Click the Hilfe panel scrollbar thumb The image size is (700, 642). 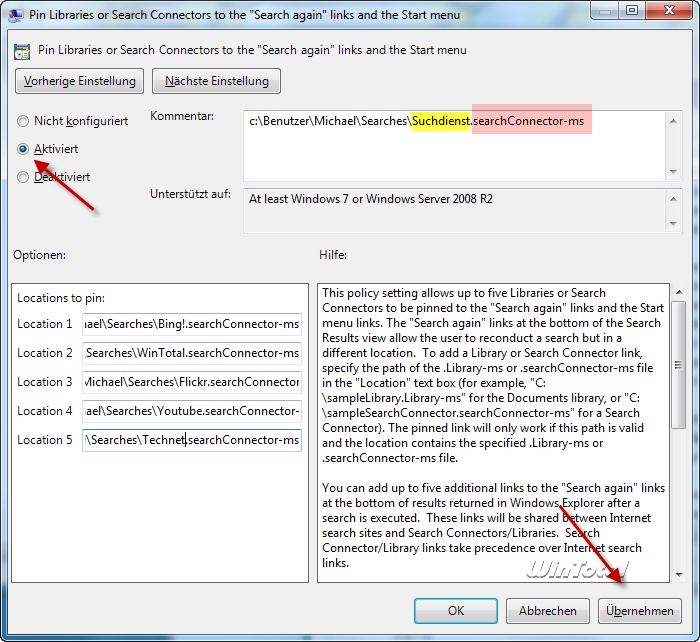pos(679,365)
